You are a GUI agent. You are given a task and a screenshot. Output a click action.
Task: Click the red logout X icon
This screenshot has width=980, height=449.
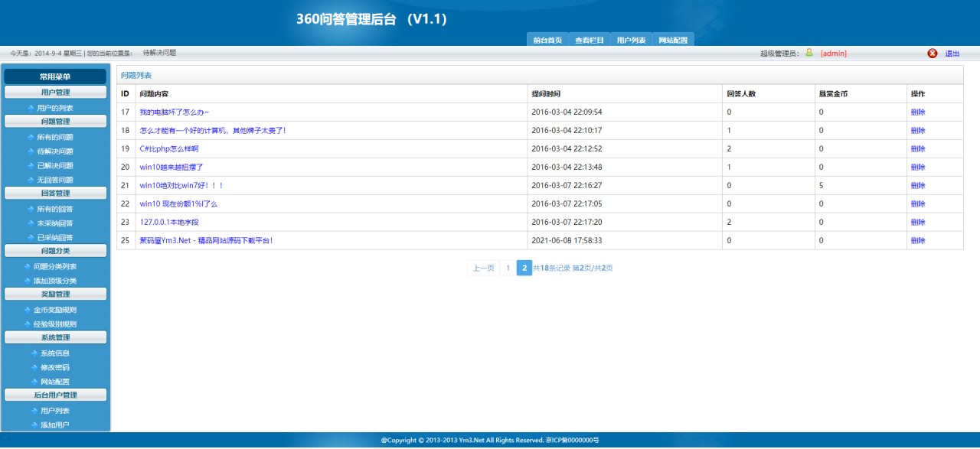(932, 54)
